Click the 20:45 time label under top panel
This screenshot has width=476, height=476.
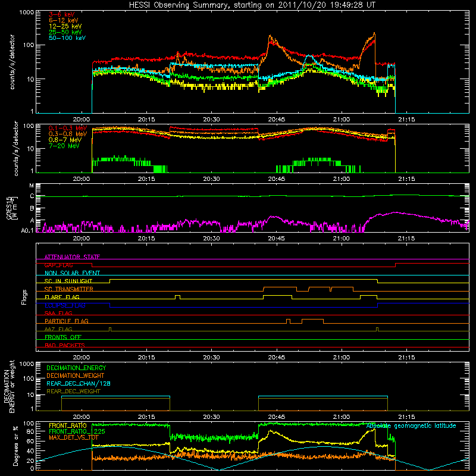pos(276,120)
